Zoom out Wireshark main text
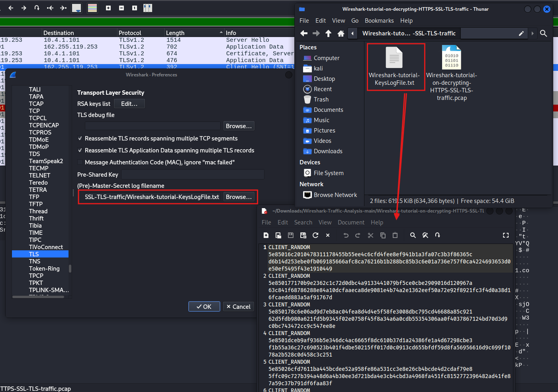 coord(121,8)
